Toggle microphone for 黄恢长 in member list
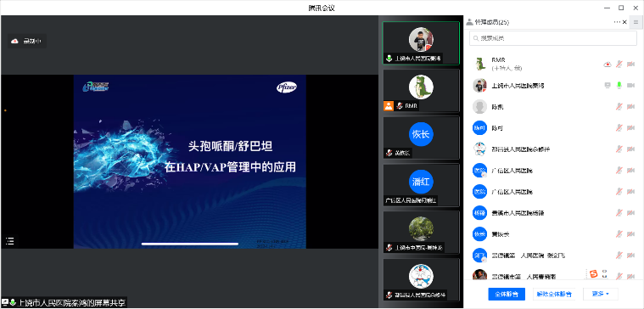 coord(619,234)
